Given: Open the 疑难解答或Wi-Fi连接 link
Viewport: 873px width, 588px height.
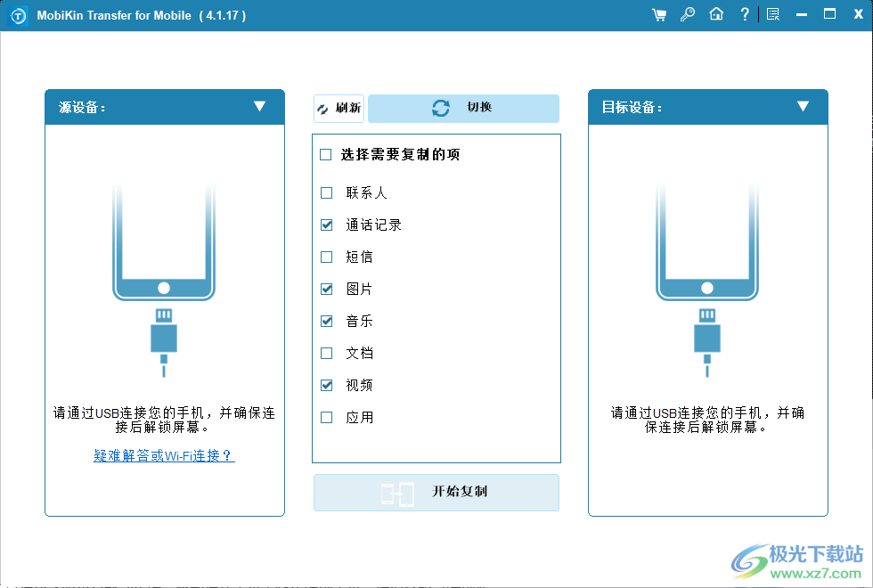Looking at the screenshot, I should (x=164, y=455).
